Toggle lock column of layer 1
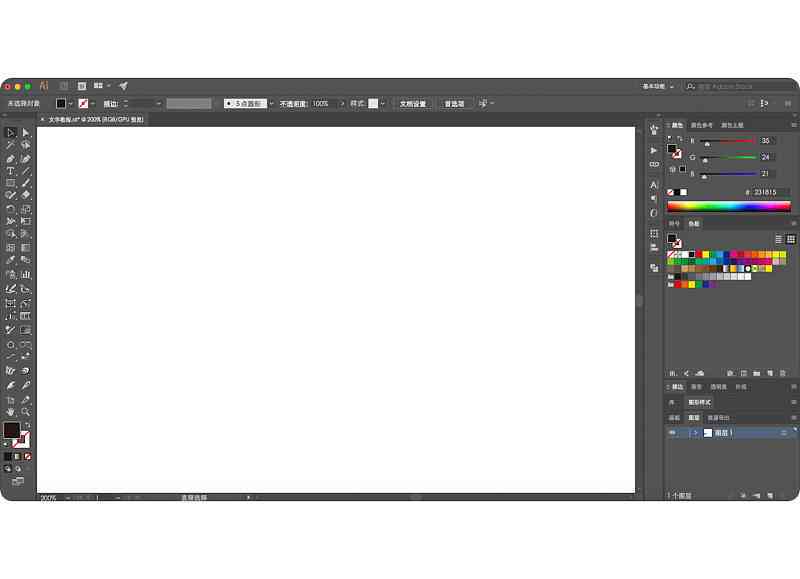 tap(683, 433)
